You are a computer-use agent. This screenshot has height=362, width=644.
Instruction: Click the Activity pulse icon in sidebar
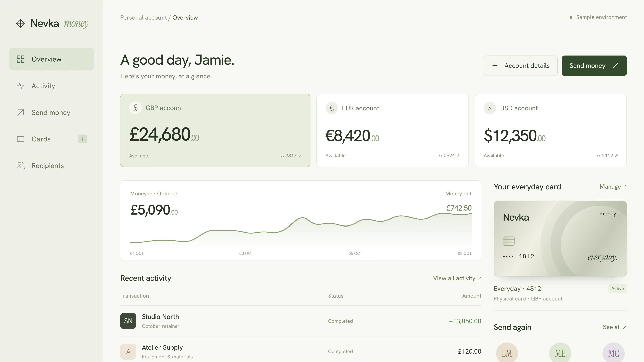coord(21,86)
